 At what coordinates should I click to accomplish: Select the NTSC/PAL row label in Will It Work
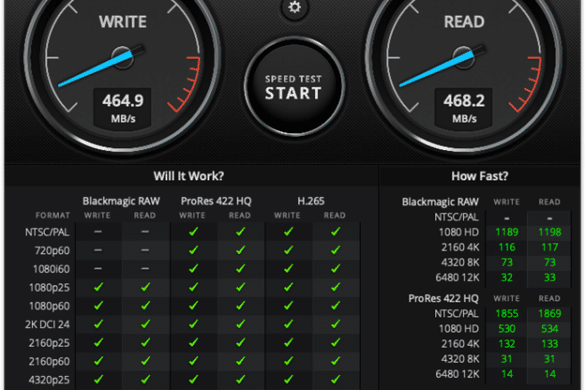click(47, 232)
